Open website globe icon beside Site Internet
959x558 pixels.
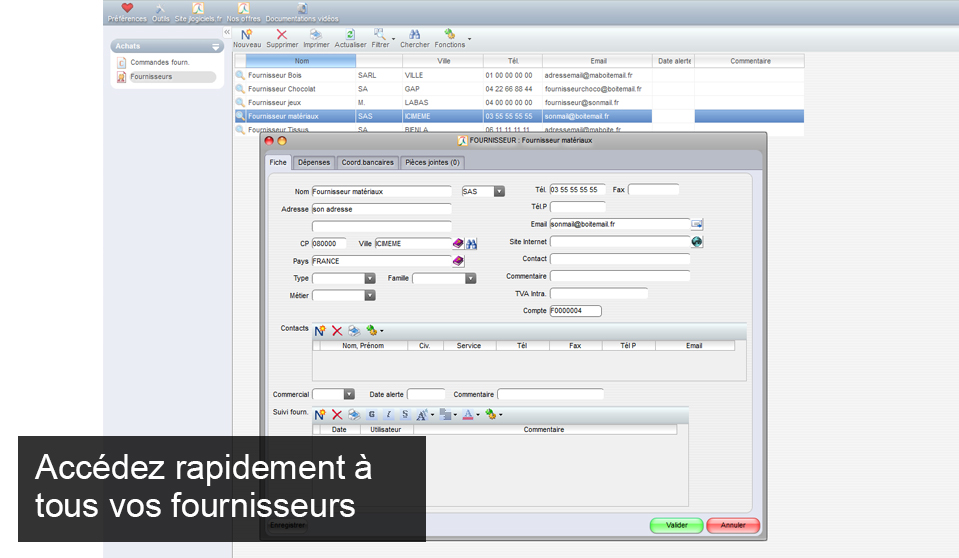point(697,242)
